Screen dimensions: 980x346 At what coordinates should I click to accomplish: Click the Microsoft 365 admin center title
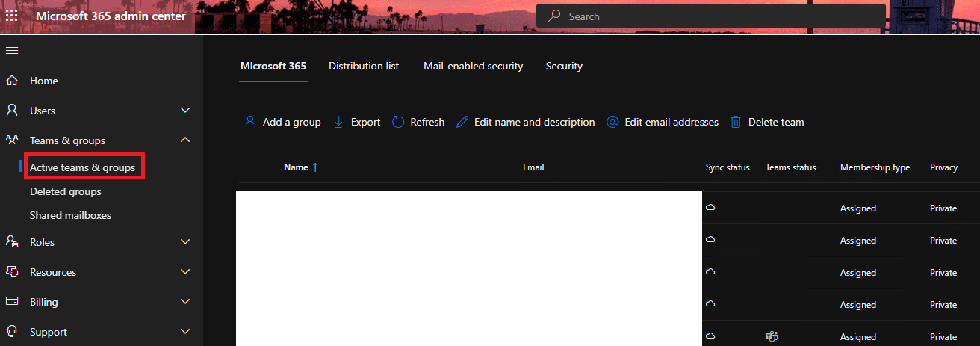111,16
